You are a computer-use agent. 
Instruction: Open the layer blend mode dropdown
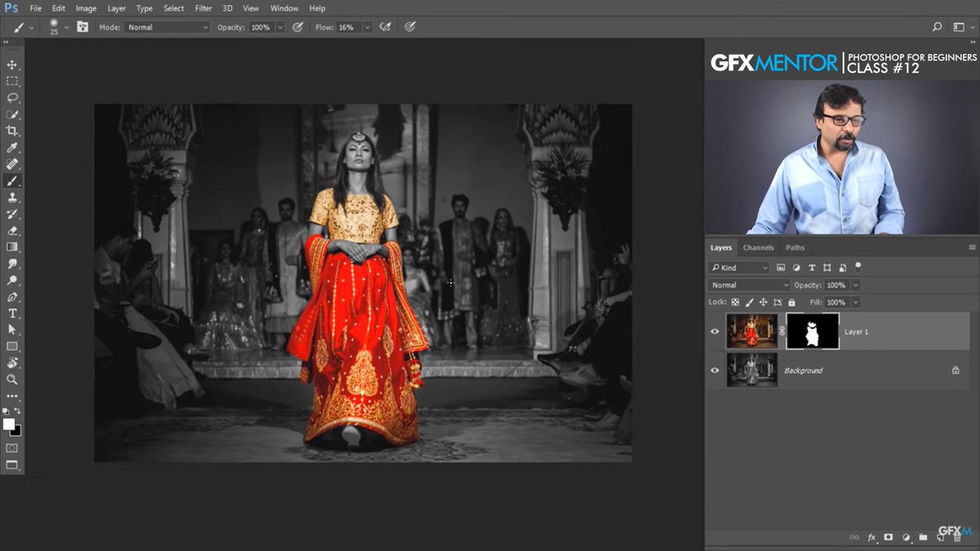[749, 285]
